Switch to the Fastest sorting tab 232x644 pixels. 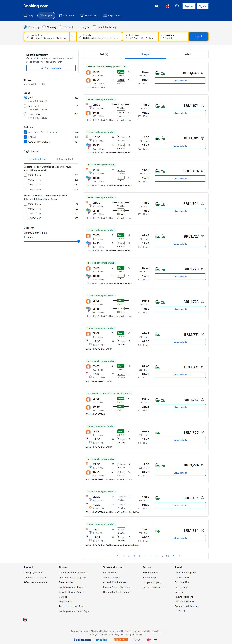tap(187, 54)
